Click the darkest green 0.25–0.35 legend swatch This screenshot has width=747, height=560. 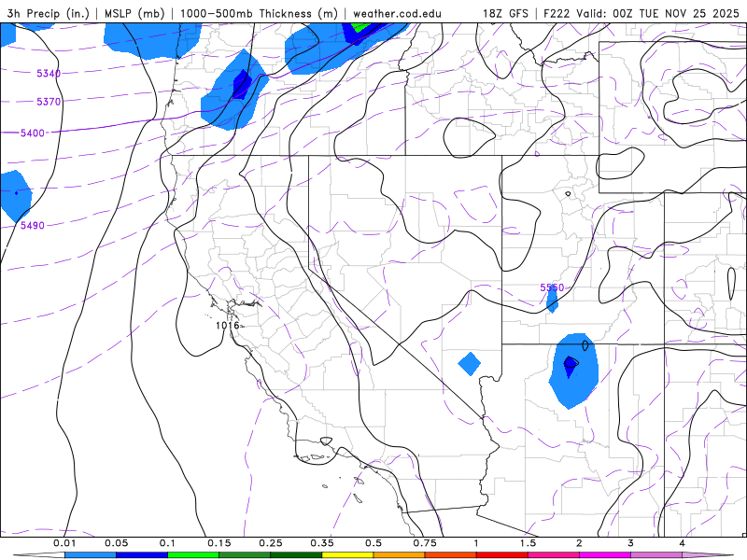click(296, 555)
